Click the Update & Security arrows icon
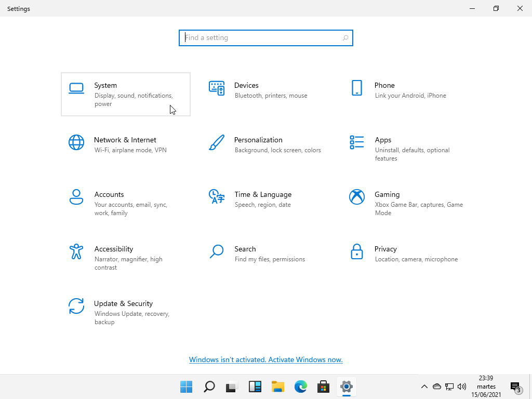The width and height of the screenshot is (532, 399). tap(76, 306)
